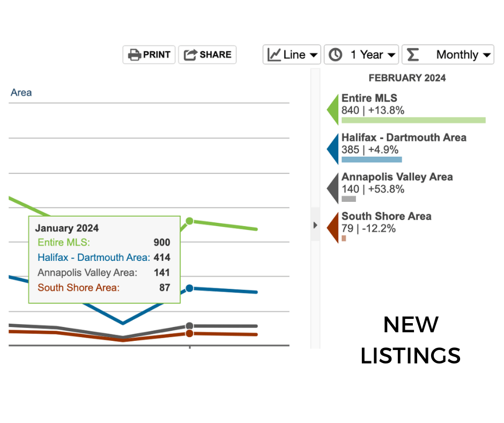Click the gray Annapolis Valley legend marker

point(333,188)
